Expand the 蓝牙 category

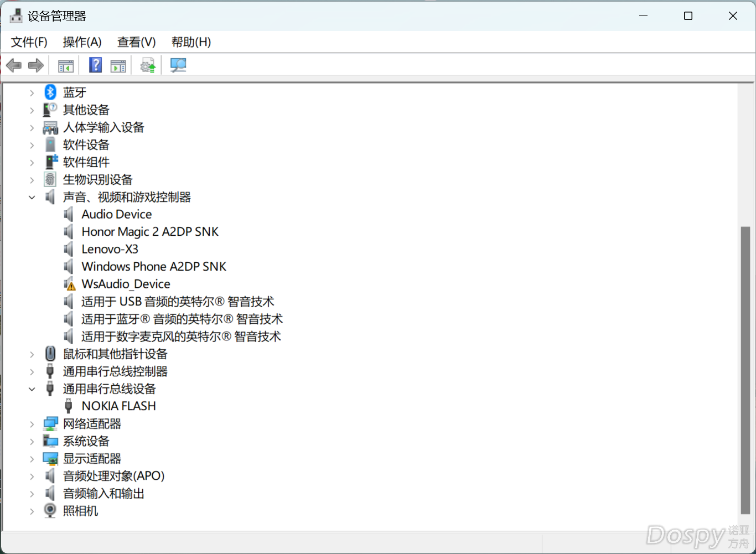32,93
